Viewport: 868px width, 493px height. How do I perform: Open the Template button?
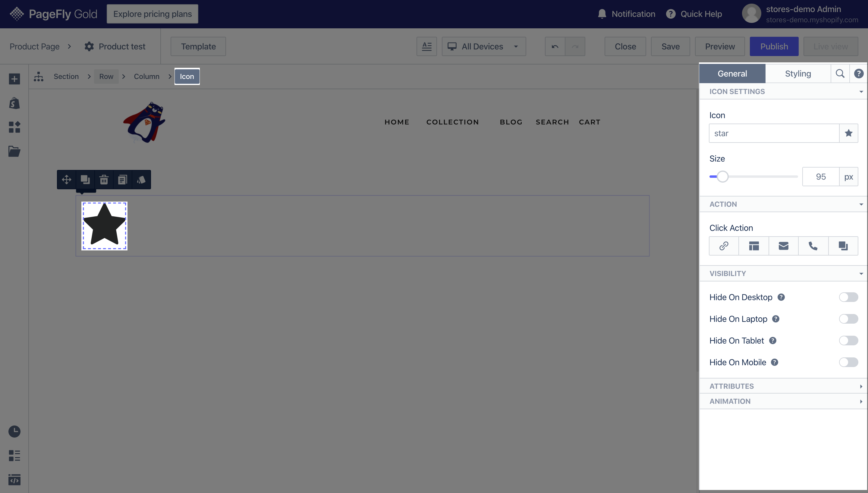click(198, 46)
